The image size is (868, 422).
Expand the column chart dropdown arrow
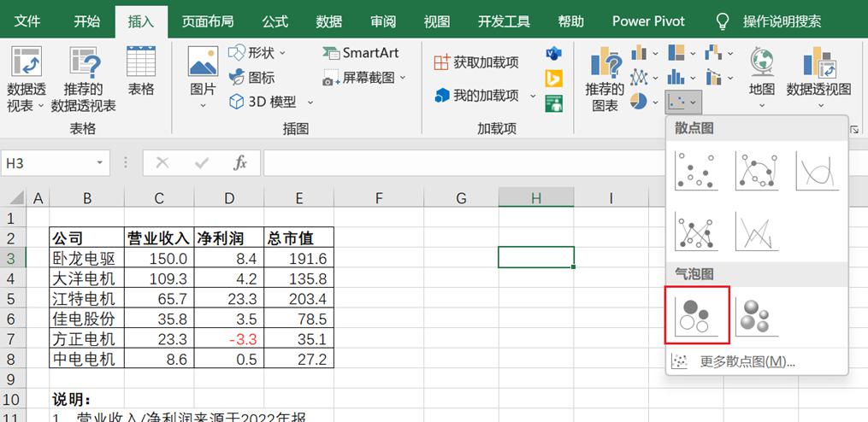click(655, 54)
